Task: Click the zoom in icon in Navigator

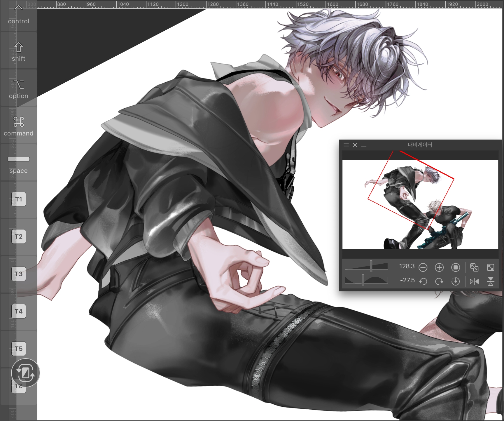Action: pyautogui.click(x=439, y=267)
